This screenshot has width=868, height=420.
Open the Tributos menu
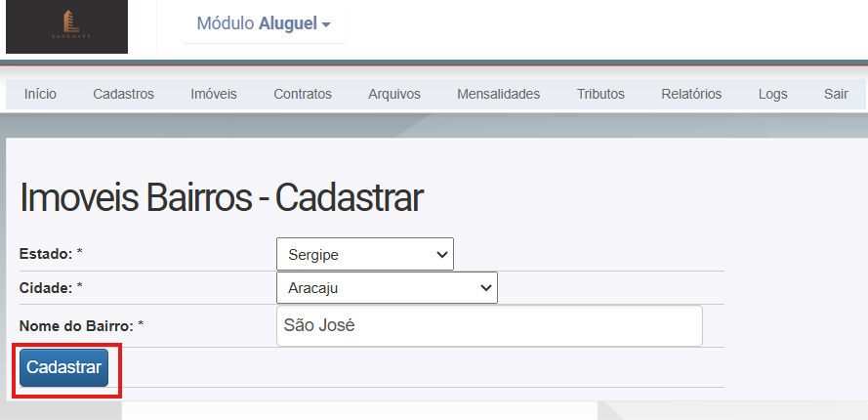coord(600,94)
